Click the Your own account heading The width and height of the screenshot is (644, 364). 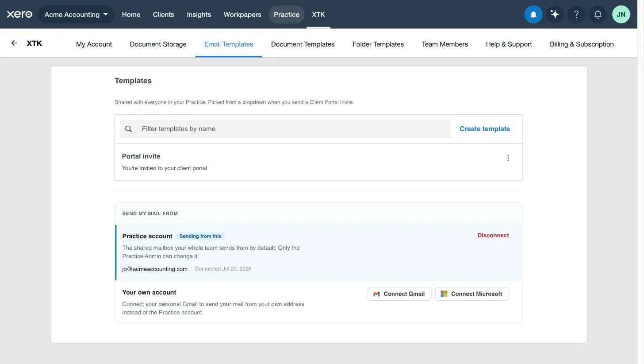(149, 292)
